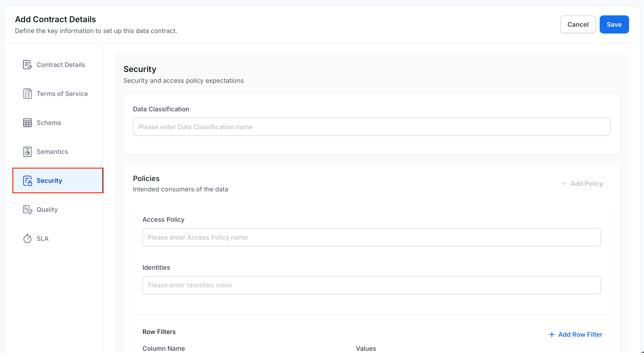Click the SLA stopwatch icon
Viewport: 644px width, 353px height.
click(27, 239)
